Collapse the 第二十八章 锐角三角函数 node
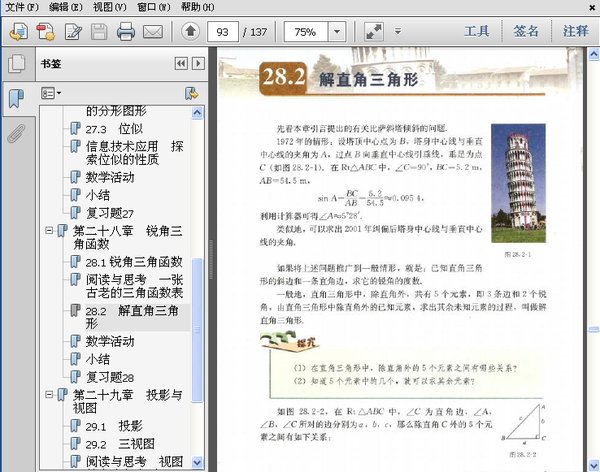The width and height of the screenshot is (600, 472). click(49, 230)
